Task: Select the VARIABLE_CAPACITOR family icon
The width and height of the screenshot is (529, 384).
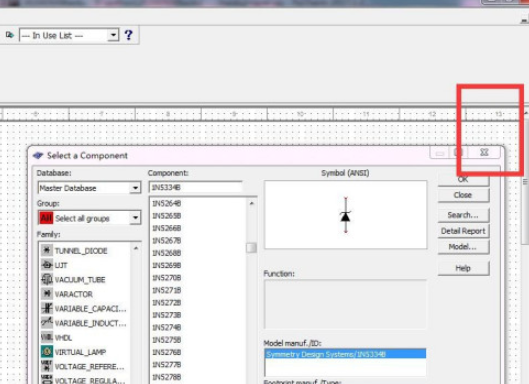Action: [x=47, y=308]
